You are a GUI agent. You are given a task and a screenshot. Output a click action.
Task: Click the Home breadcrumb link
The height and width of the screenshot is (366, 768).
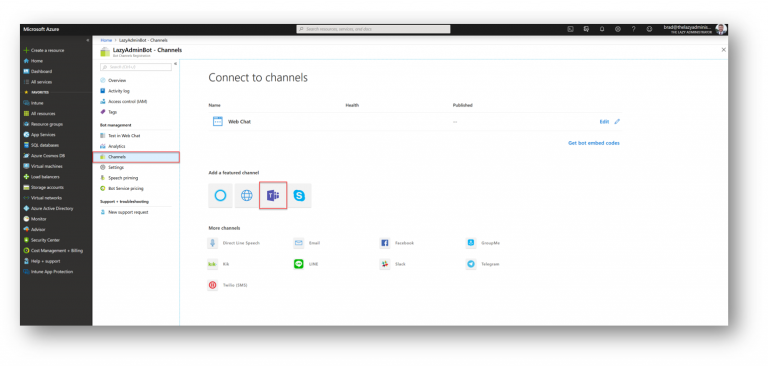[106, 40]
